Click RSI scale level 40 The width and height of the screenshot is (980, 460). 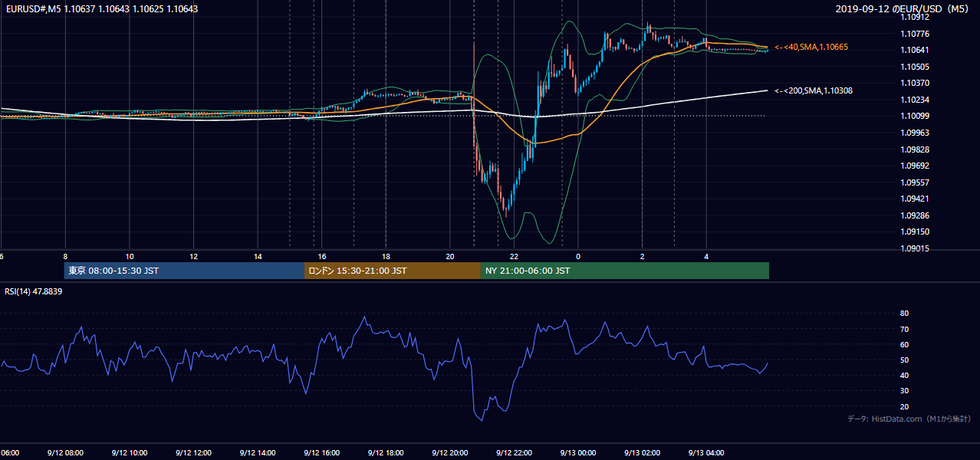(x=904, y=375)
